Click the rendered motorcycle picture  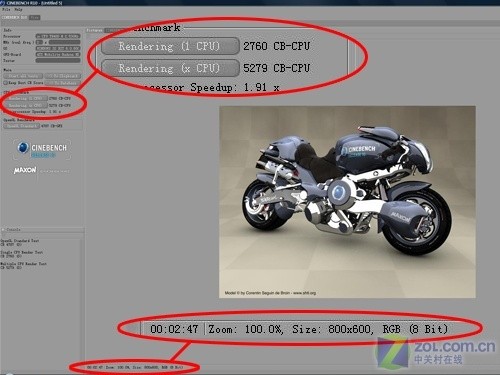(347, 202)
